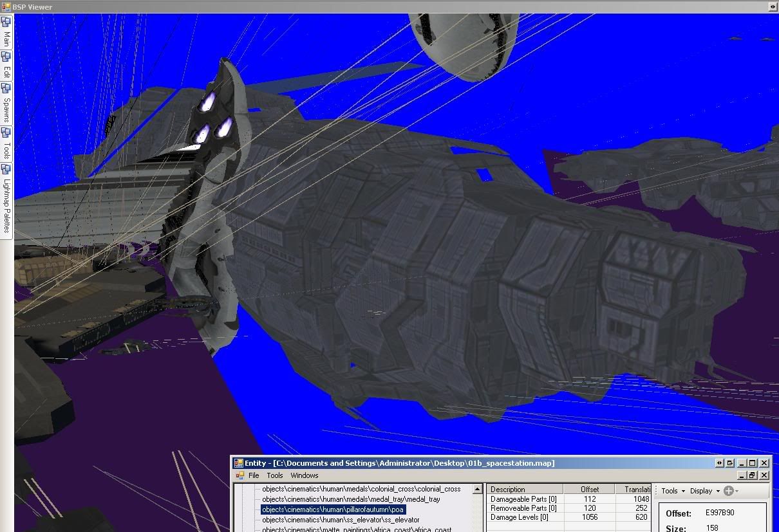Open the Main side tab in BSP Viewer
Screen dimensions: 779x532
(x=6, y=32)
